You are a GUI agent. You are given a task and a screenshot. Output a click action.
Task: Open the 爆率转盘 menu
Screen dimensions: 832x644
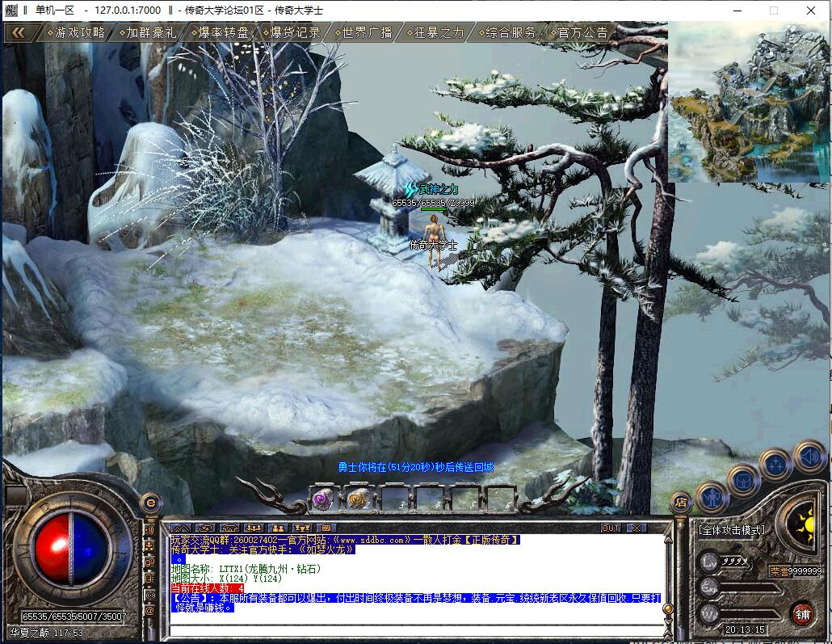220,33
